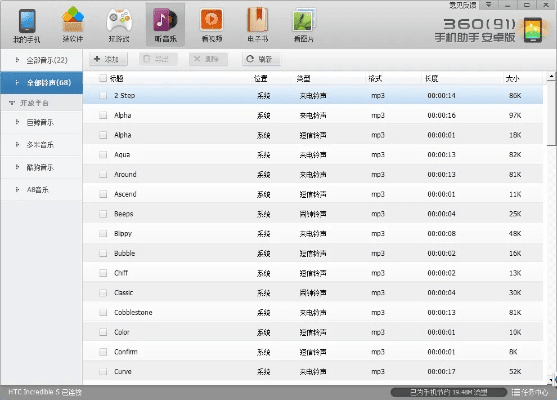Click mp3 format in the Bubble row
This screenshot has height=400, width=557.
[x=378, y=253]
